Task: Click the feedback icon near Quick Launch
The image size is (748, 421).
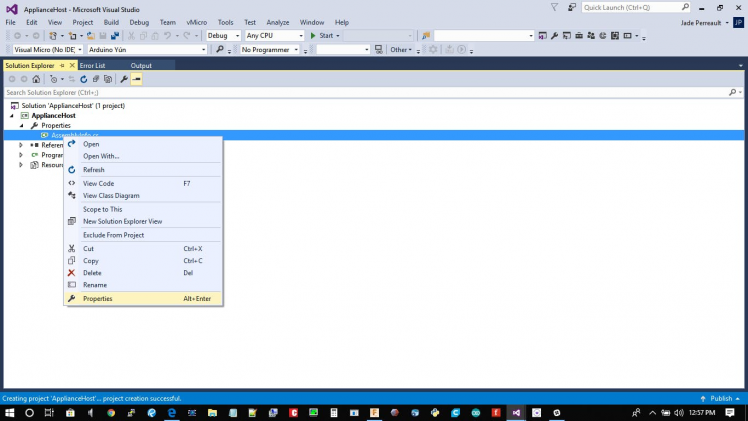Action: point(571,8)
